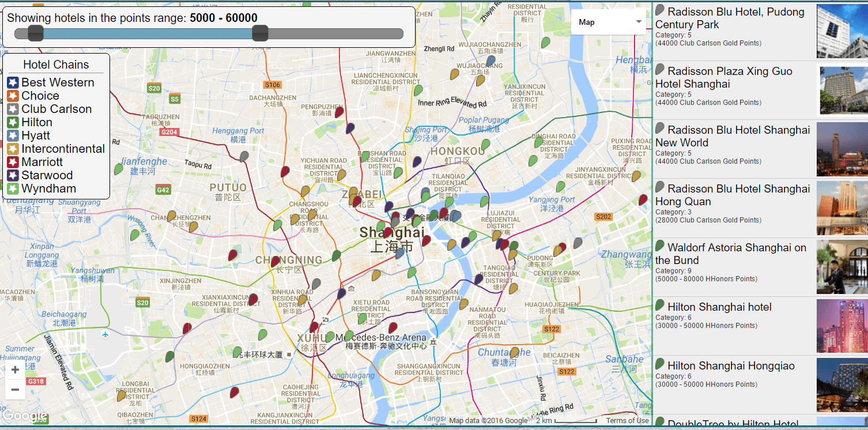Click the right points range slider handle
Viewport: 868px width, 430px height.
[x=260, y=33]
